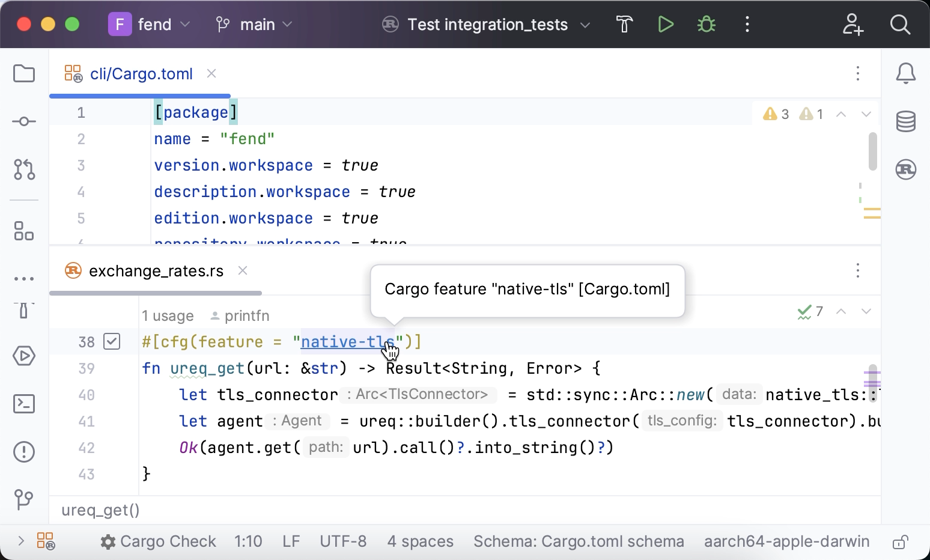Open the Pull Requests tool window
The height and width of the screenshot is (560, 930).
(x=24, y=170)
